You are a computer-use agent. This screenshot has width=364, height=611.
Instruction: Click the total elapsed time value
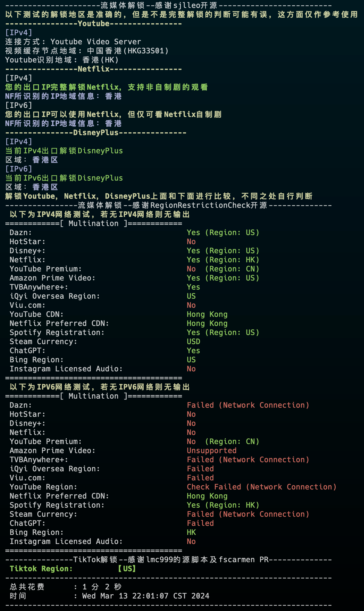(x=102, y=587)
